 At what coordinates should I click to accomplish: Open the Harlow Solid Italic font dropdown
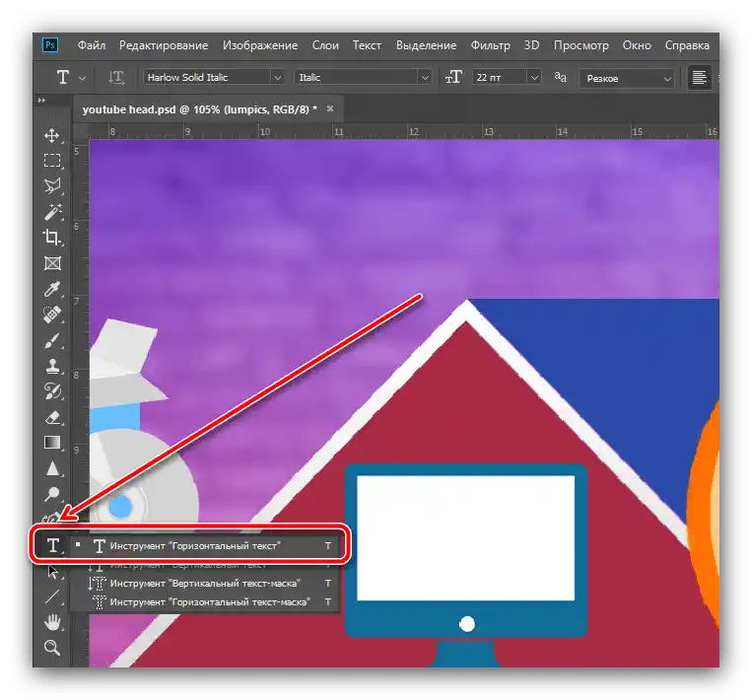277,77
